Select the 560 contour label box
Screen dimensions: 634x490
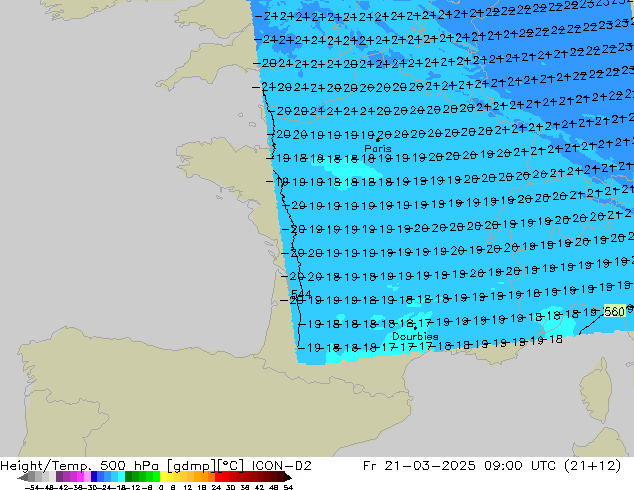pos(614,312)
